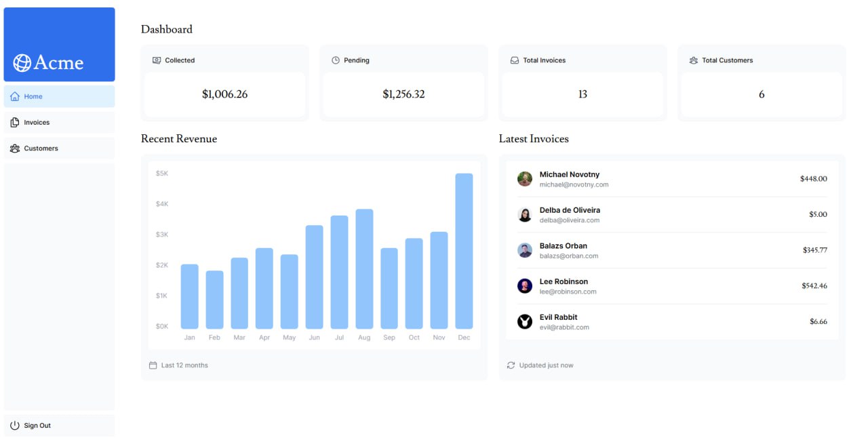
Task: Click the banknote icon beside Collected
Action: coord(157,60)
